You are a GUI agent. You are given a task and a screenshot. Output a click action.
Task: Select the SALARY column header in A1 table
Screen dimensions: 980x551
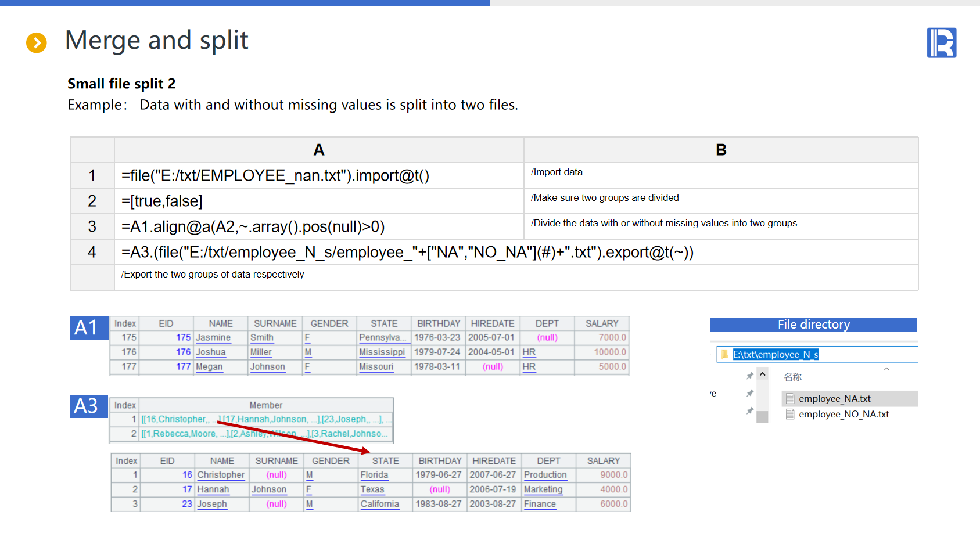tap(601, 324)
